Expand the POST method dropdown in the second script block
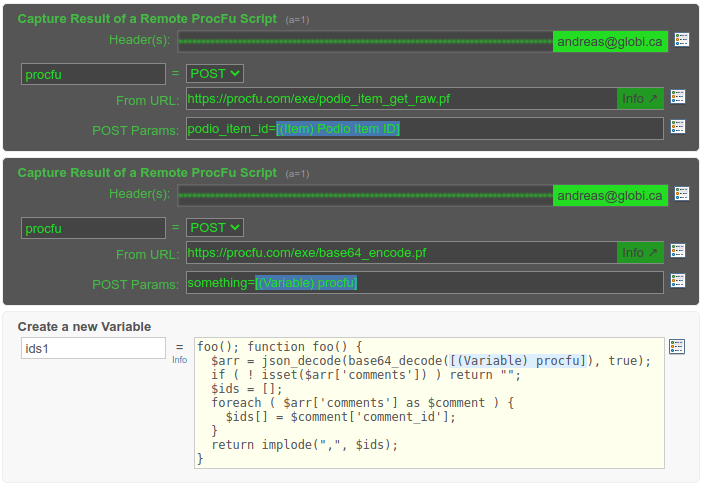Viewport: 704px width, 486px height. pyautogui.click(x=215, y=227)
